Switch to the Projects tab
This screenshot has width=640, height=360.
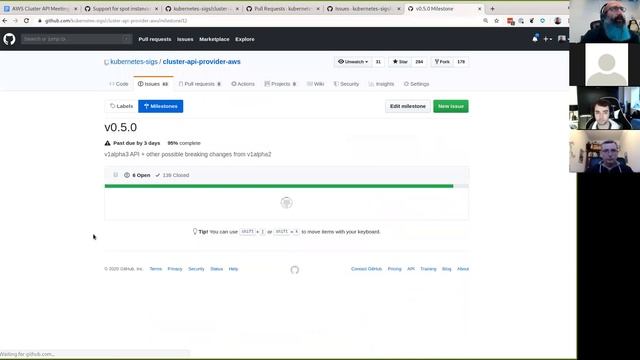tap(280, 84)
